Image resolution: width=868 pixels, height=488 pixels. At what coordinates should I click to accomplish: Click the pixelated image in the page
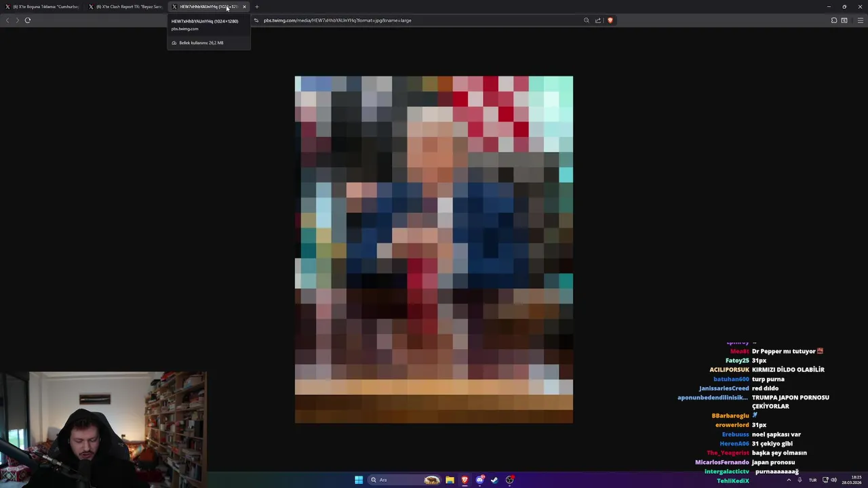434,249
